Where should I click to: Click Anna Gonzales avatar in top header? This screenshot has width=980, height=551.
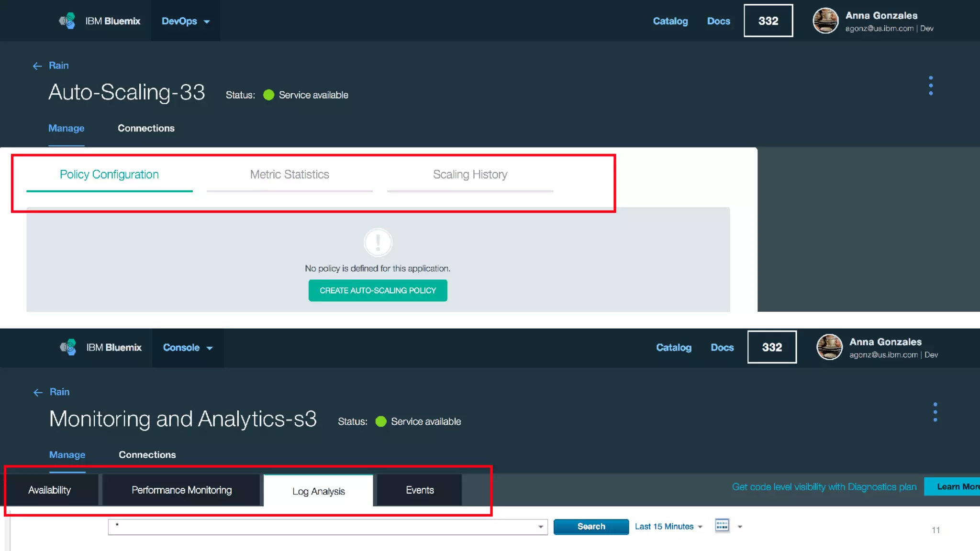pos(825,21)
